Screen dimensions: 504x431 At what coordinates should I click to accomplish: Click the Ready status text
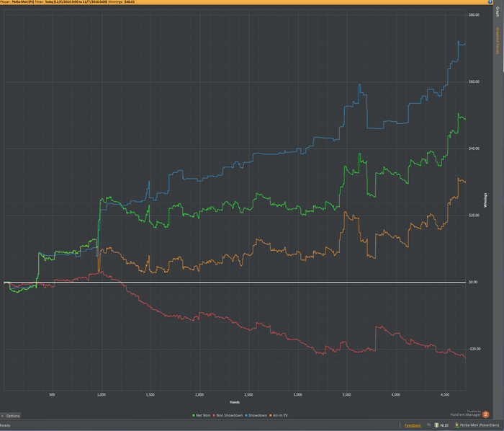click(x=5, y=425)
